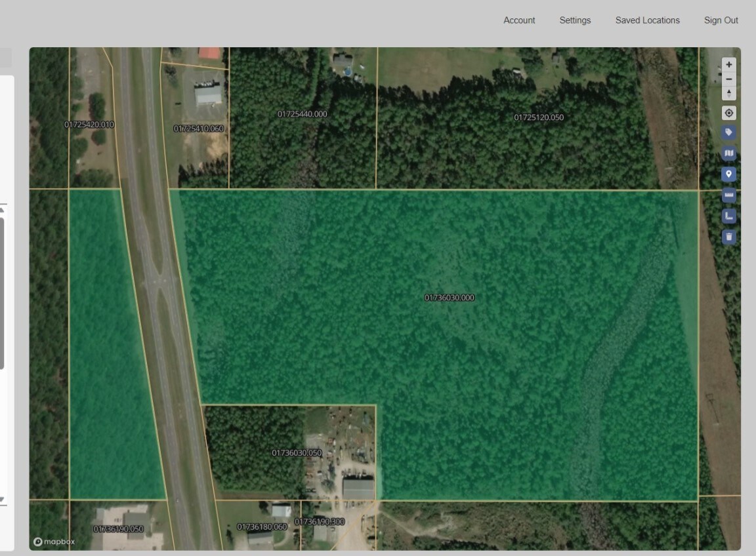Reset map bearing with the compass arrow
Screen dimensions: 756x556
point(728,92)
